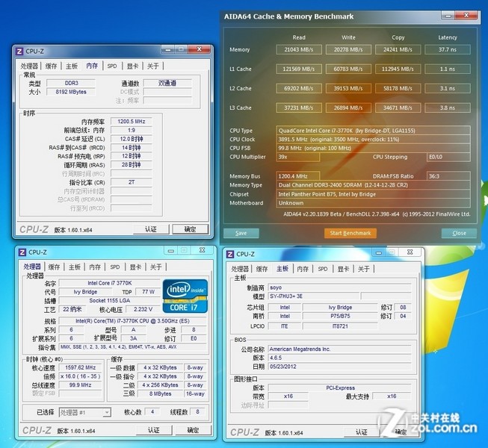Close the CPU-Z mainboard window

410,252
